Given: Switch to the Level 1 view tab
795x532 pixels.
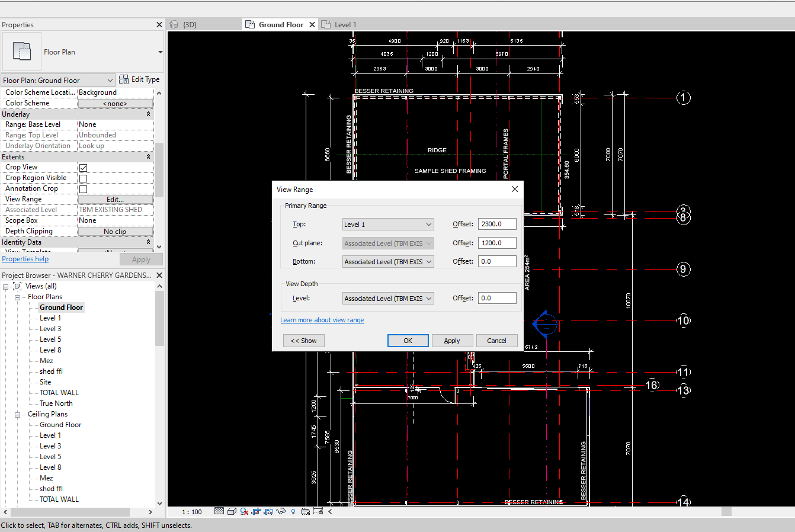Looking at the screenshot, I should click(344, 24).
